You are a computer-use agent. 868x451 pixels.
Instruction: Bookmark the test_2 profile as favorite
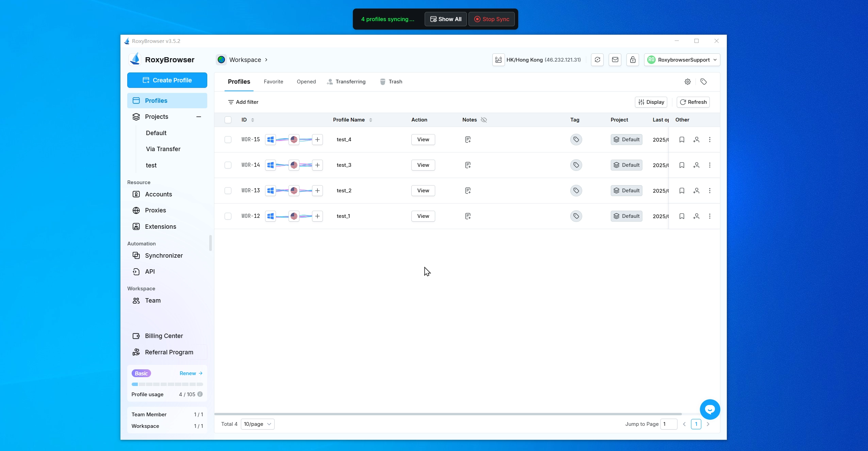click(x=682, y=191)
